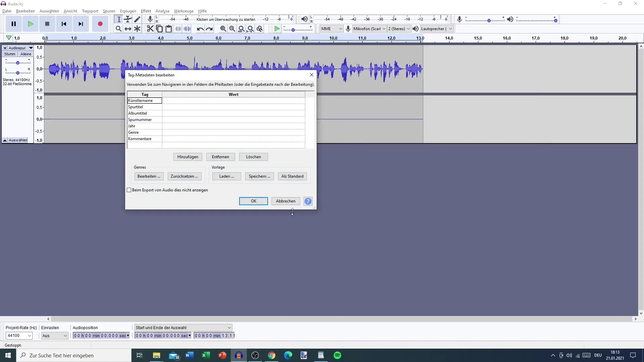Viewport: 644px width, 362px height.
Task: Confirm the dialog with OK
Action: tap(254, 201)
